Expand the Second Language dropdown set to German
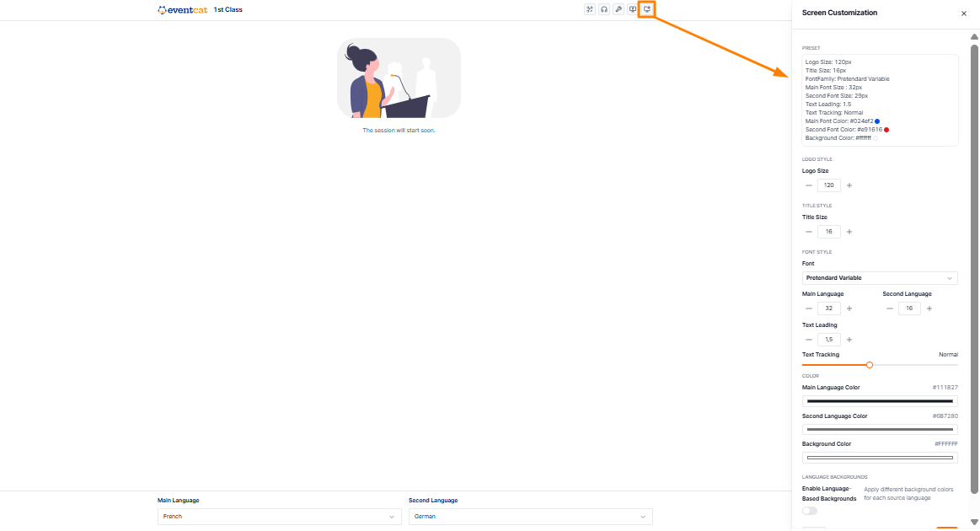Image resolution: width=980 pixels, height=531 pixels. 530,517
